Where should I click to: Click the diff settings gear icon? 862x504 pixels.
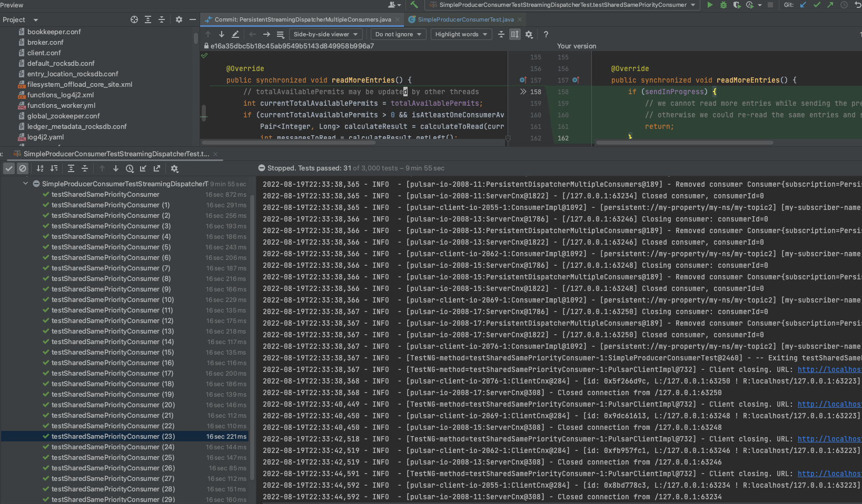click(529, 34)
